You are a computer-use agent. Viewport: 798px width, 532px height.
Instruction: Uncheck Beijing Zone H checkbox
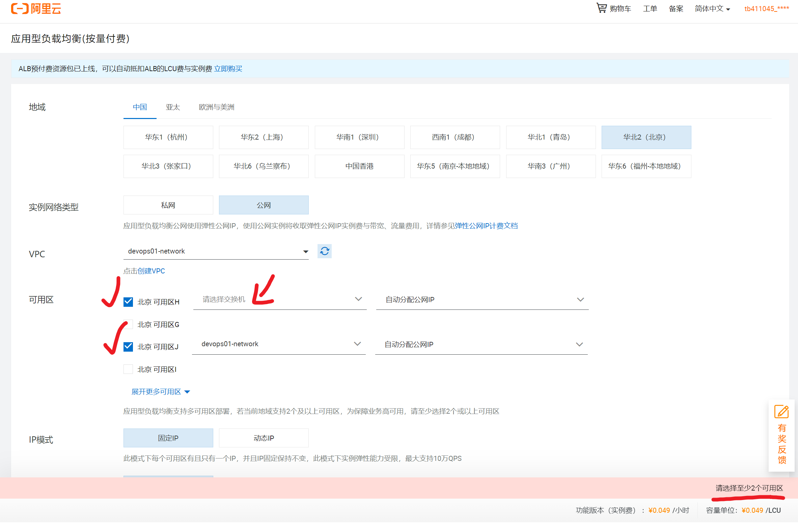pyautogui.click(x=128, y=302)
